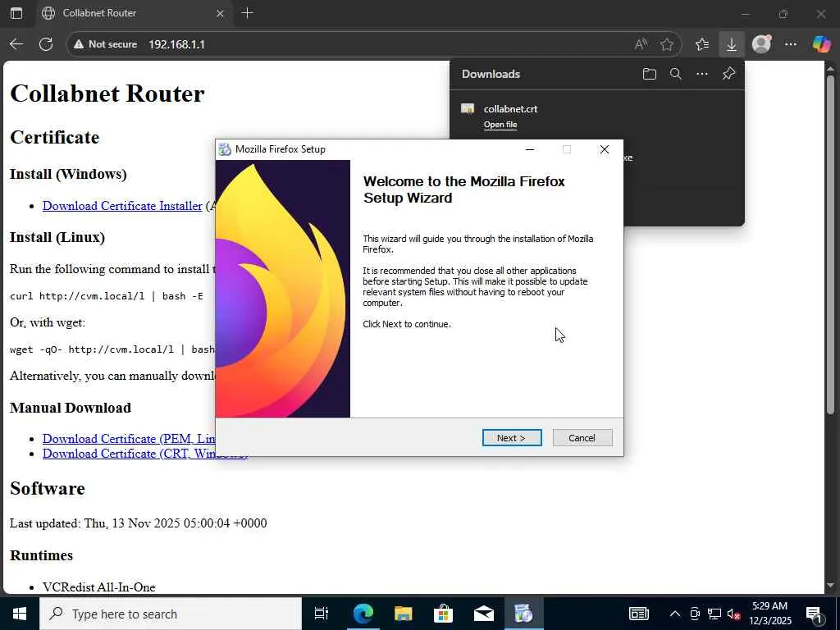Image resolution: width=840 pixels, height=630 pixels.
Task: Open Task View from taskbar
Action: (322, 614)
